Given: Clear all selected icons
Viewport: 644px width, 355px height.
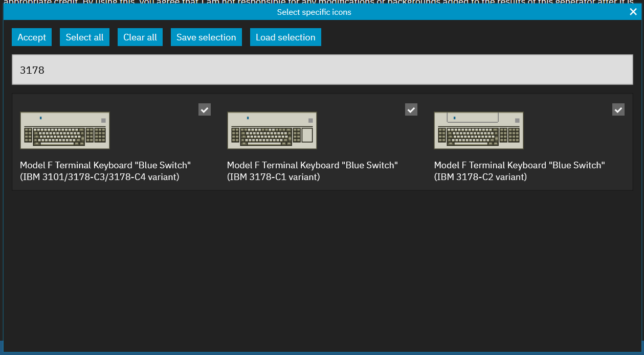Looking at the screenshot, I should pos(140,37).
